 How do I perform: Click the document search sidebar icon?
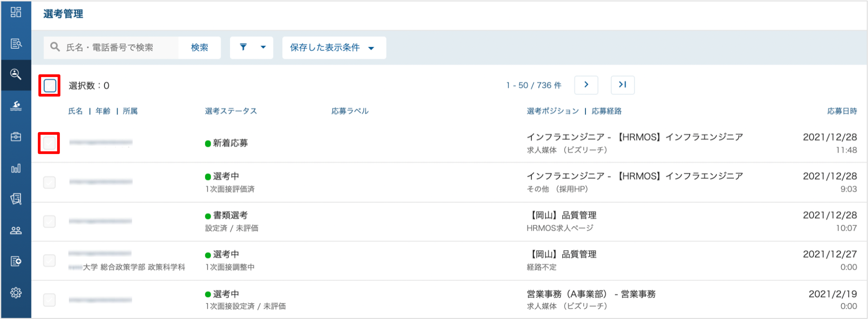click(16, 43)
